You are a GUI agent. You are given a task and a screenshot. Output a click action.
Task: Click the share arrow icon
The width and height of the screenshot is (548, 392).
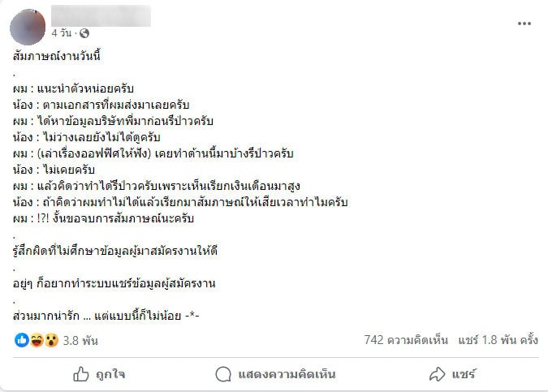pos(438,374)
